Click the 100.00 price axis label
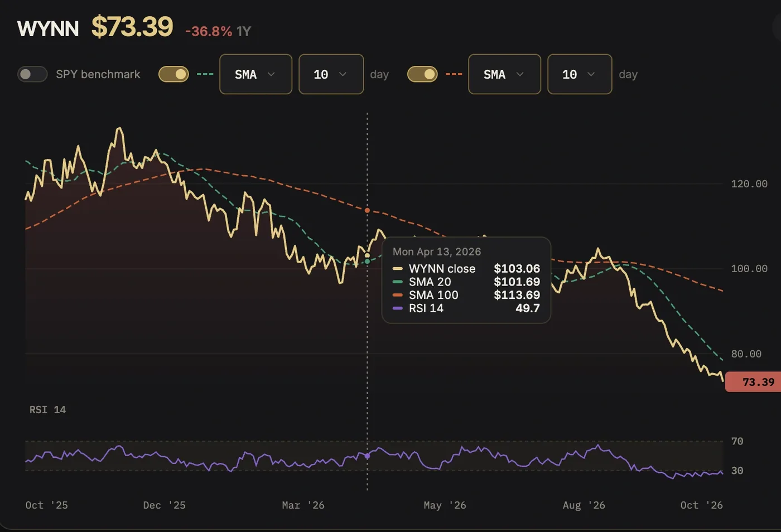 coord(749,269)
